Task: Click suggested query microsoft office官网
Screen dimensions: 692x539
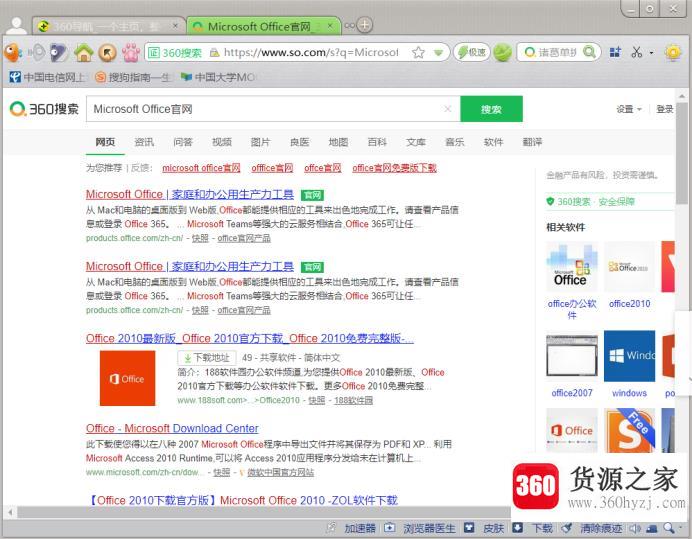Action: [x=201, y=168]
